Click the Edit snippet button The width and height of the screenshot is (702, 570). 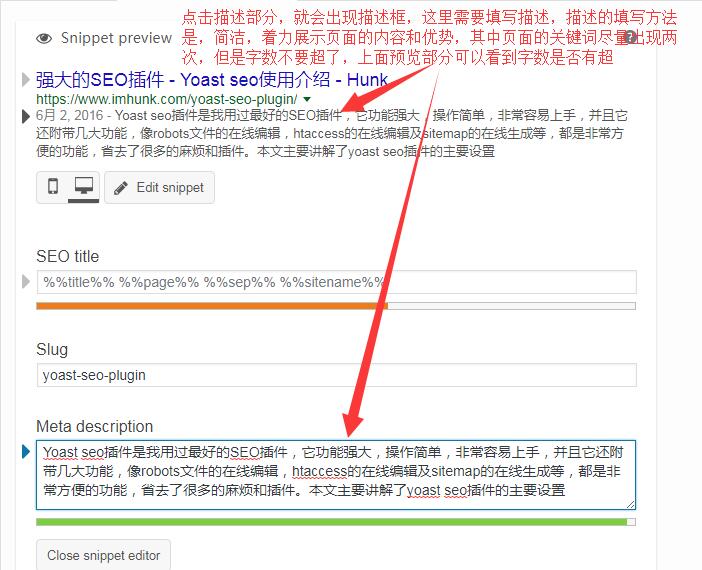point(159,187)
